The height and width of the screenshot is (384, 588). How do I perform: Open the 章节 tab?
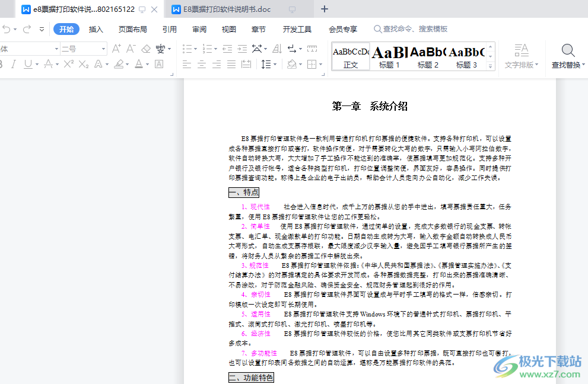tap(258, 29)
